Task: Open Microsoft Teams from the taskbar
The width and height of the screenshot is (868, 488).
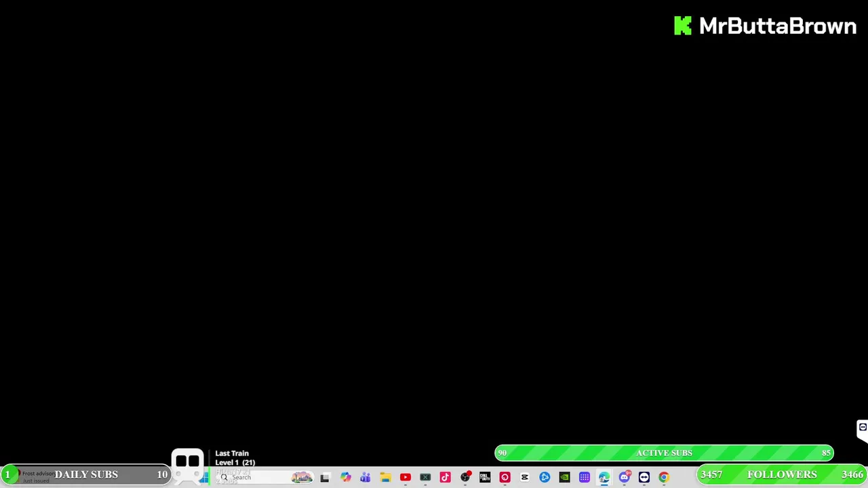Action: (x=365, y=478)
